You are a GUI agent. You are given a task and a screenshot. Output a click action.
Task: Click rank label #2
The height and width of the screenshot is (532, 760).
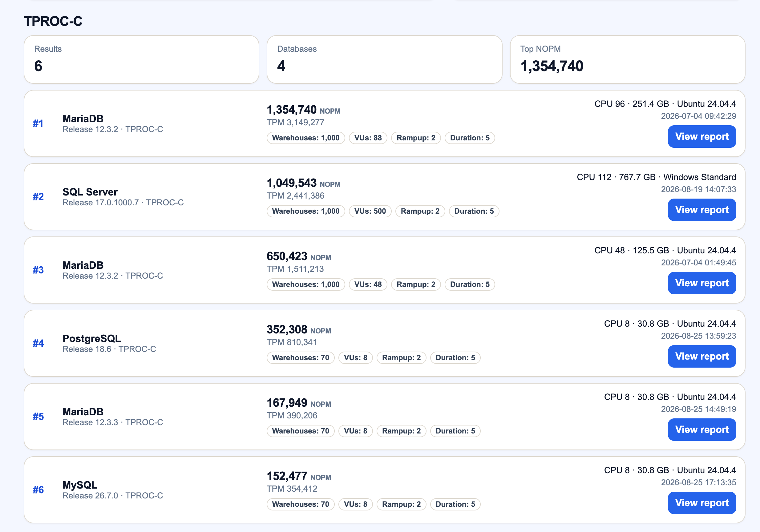pos(38,197)
